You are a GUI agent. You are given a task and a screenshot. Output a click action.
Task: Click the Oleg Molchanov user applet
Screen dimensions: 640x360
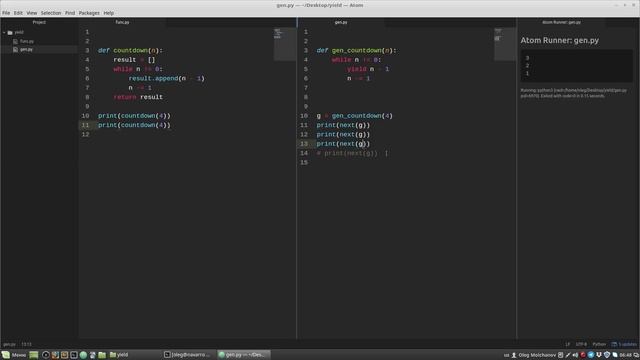[533, 355]
